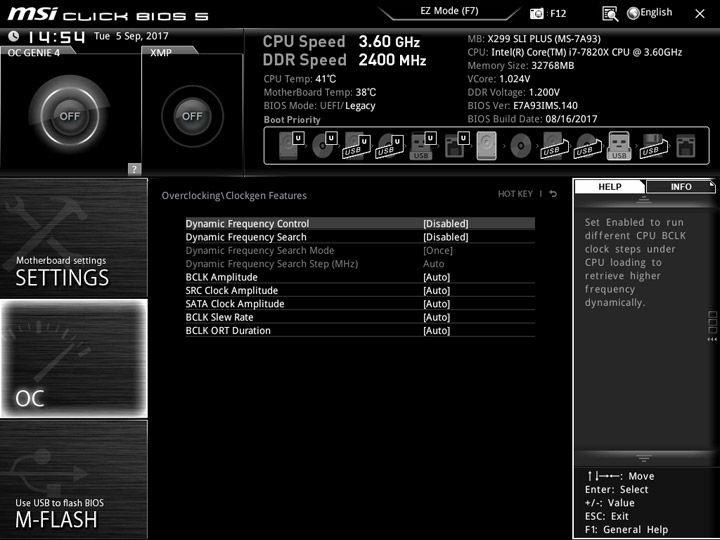Select the legacy CD/DVD boot device icon
The width and height of the screenshot is (720, 540).
pyautogui.click(x=521, y=146)
